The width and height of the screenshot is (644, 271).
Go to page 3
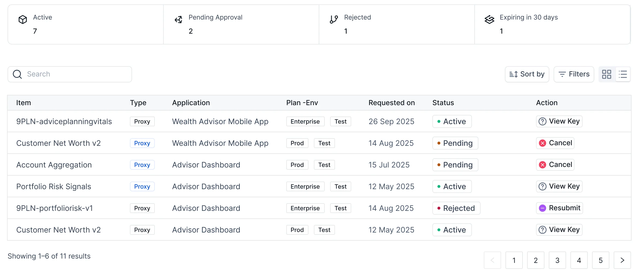click(557, 260)
